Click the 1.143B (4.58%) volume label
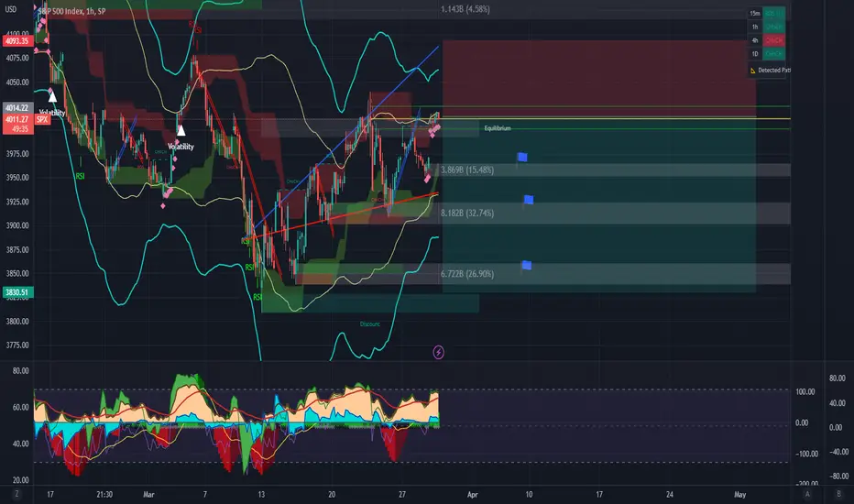 click(465, 9)
